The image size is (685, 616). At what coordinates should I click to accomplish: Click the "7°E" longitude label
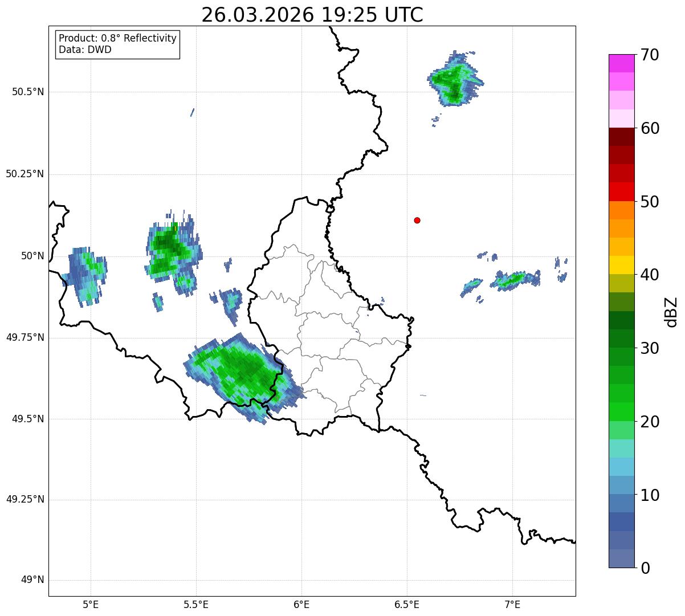pos(512,604)
